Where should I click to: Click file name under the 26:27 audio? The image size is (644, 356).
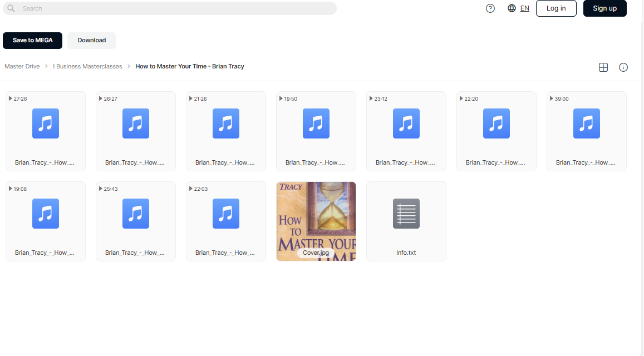click(135, 162)
